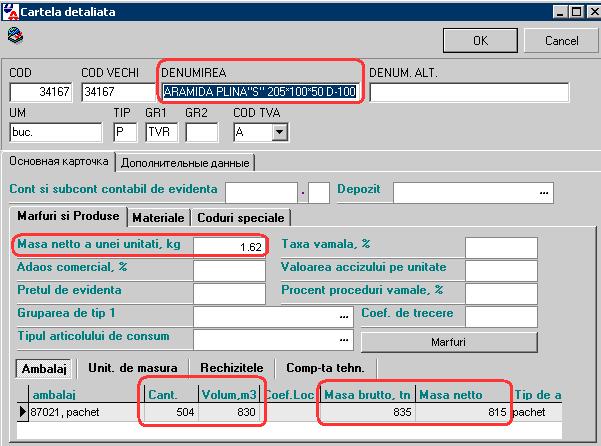Viewport: 601px width, 446px height.
Task: Click the Masa netto cell with 815
Action: tap(463, 412)
